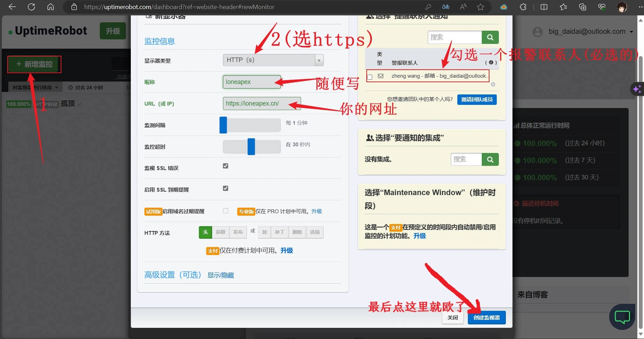Click the search icon in integrations panel
This screenshot has width=644, height=339.
pyautogui.click(x=490, y=160)
